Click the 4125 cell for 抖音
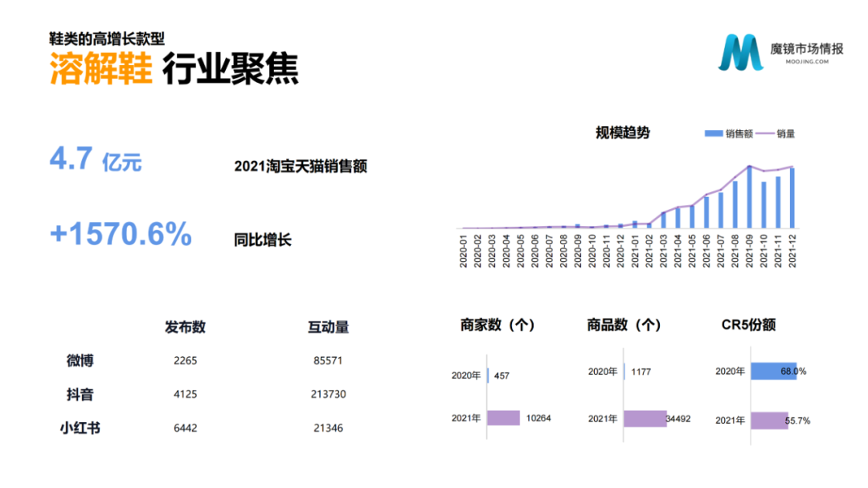Screen dimensions: 868x488 [x=186, y=395]
